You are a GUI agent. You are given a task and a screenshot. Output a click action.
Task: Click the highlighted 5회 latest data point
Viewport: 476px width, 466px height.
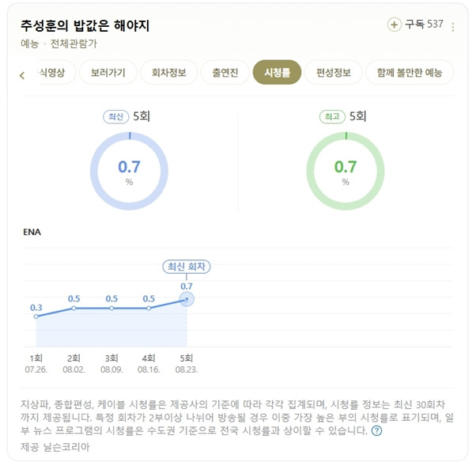coord(187,299)
